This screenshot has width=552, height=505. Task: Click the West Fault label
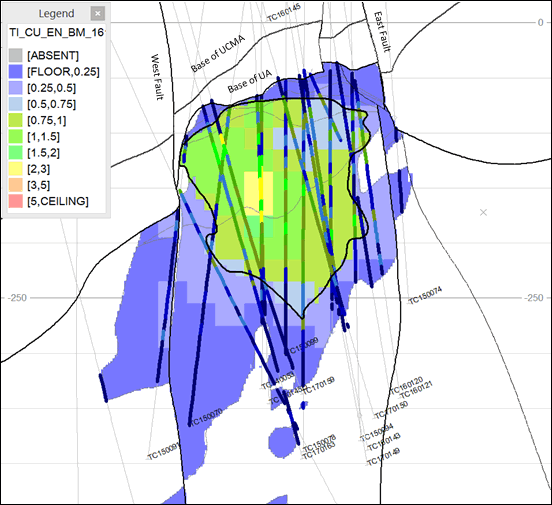157,77
